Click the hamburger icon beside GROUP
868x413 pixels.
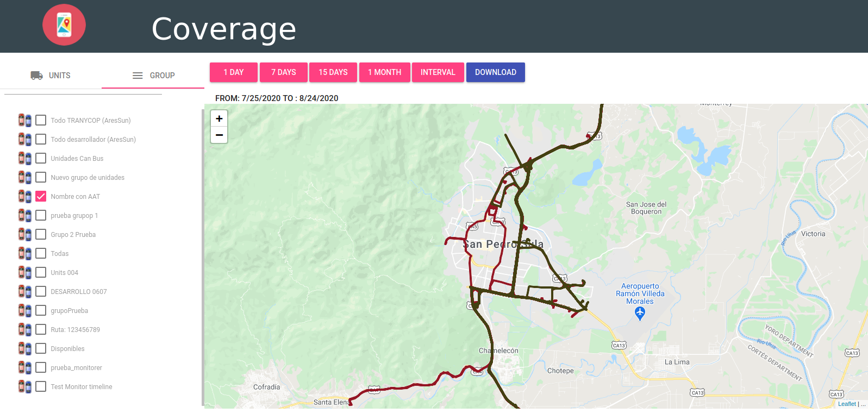[x=138, y=76]
